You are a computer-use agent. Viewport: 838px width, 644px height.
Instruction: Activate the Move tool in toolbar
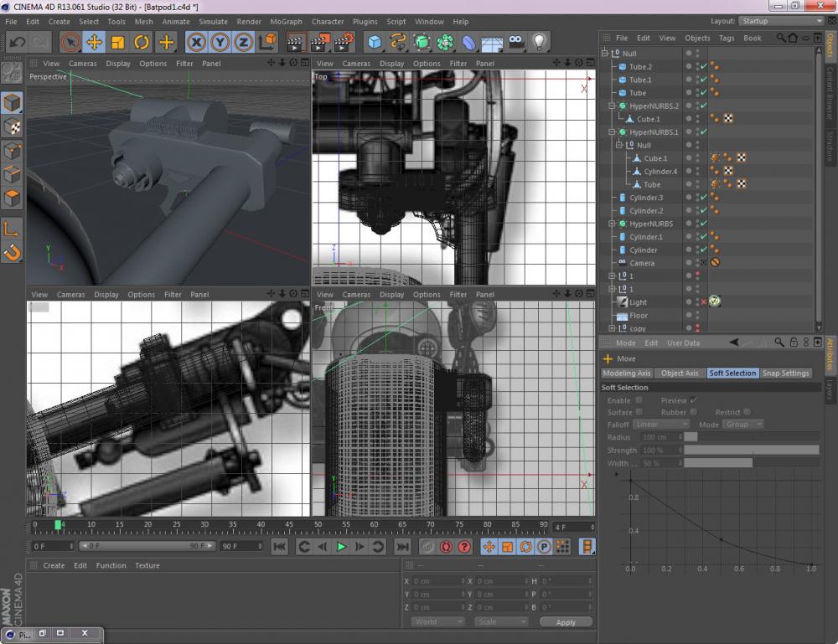pos(94,42)
